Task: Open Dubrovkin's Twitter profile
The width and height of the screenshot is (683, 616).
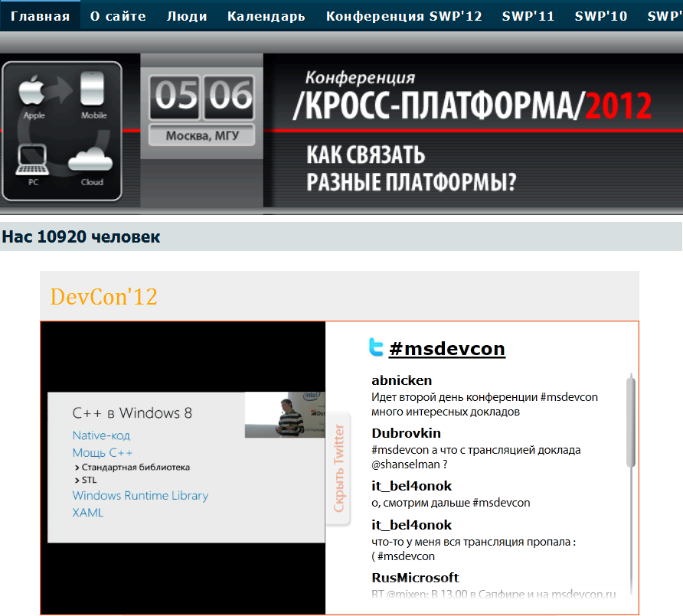Action: pos(406,433)
